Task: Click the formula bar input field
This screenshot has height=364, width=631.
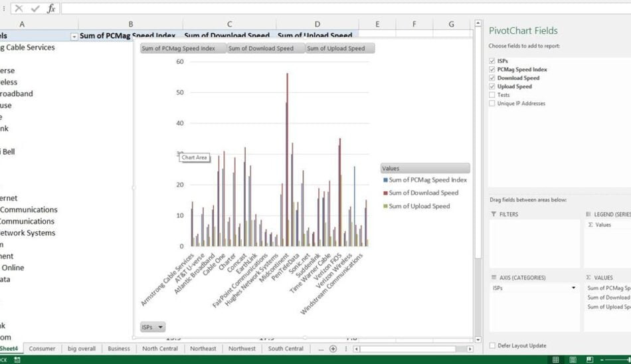Action: 346,9
